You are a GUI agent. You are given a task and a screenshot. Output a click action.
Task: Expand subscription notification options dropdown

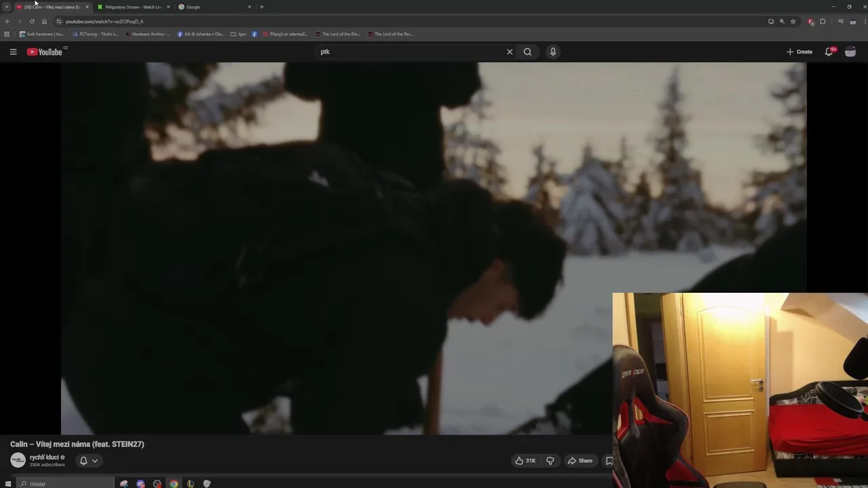point(94,461)
